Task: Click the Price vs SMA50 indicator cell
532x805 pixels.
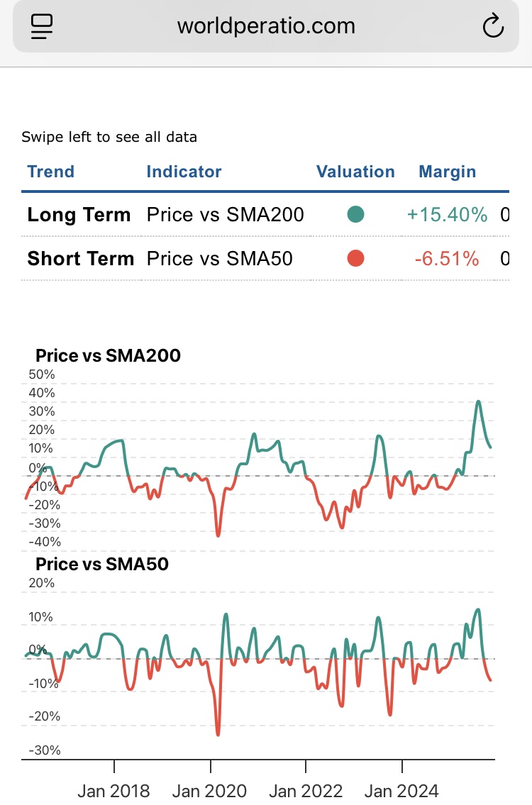Action: click(219, 259)
